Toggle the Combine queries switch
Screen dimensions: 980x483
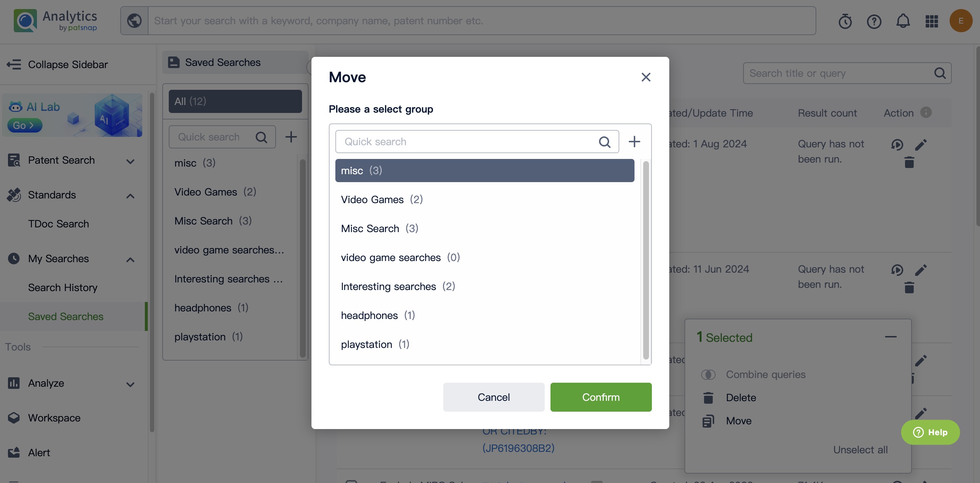tap(708, 375)
